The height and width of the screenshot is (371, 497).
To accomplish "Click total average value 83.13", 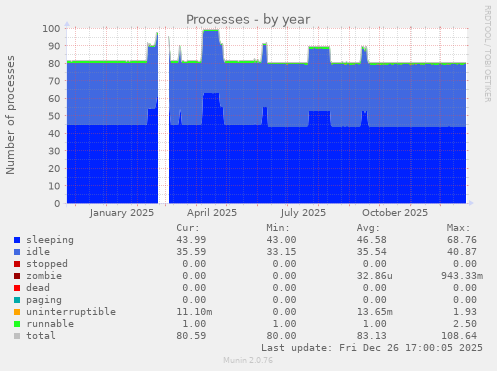I will coord(372,336).
